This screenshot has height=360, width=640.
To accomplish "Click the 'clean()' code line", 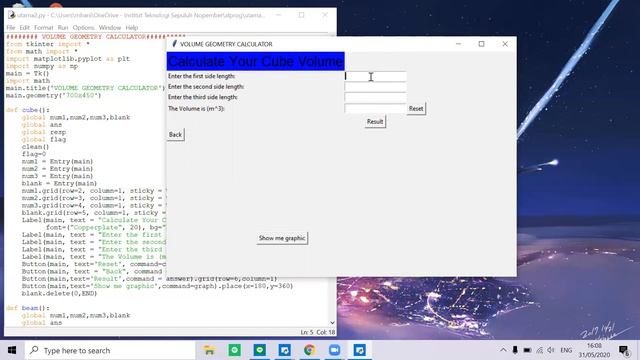I will point(36,147).
